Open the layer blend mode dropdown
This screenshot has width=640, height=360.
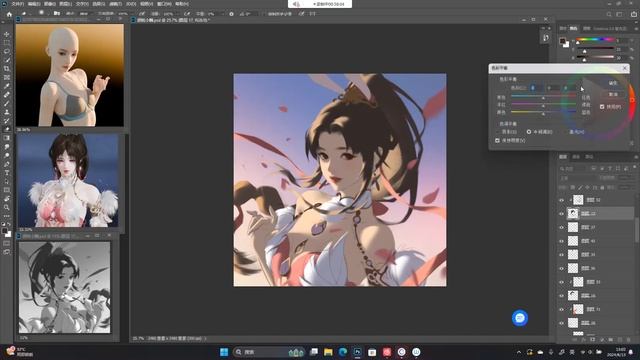(x=578, y=178)
